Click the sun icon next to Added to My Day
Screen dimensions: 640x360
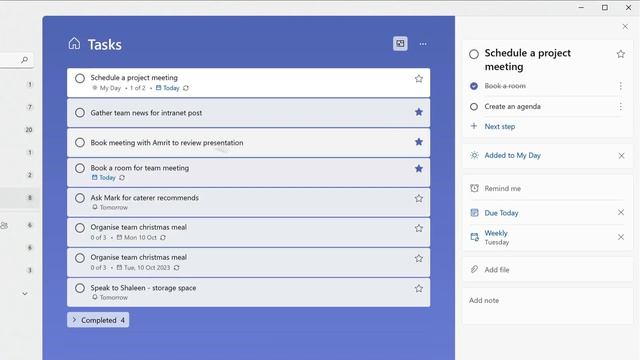pos(474,155)
